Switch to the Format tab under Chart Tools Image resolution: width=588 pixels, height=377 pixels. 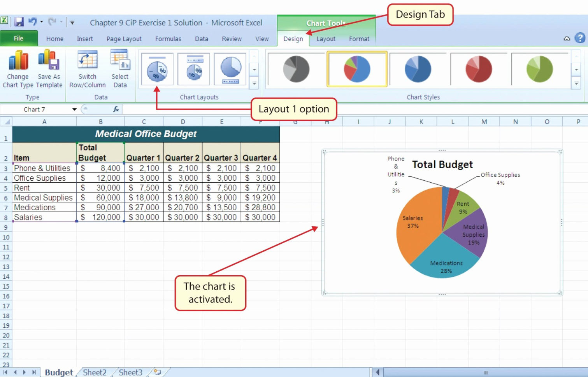[x=358, y=38]
